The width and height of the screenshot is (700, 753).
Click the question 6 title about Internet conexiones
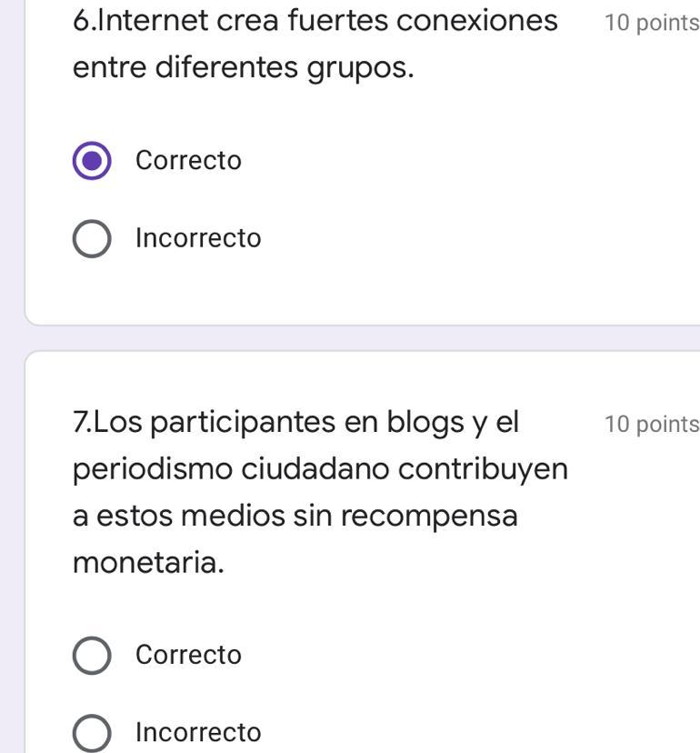click(315, 45)
